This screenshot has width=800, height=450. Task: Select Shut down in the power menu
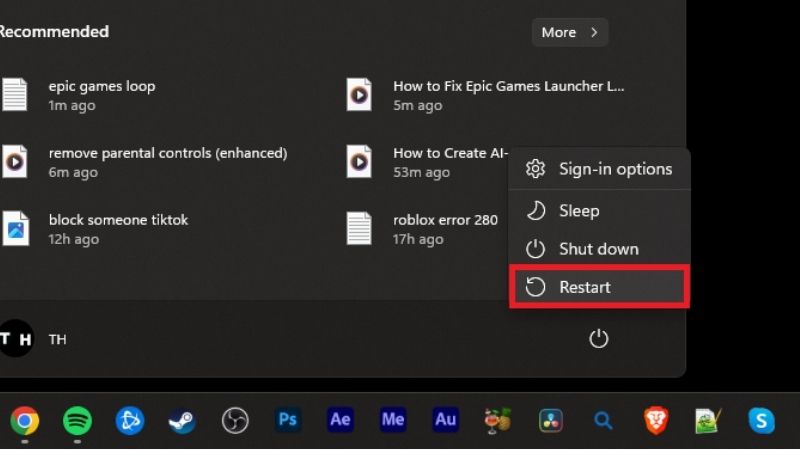(599, 249)
